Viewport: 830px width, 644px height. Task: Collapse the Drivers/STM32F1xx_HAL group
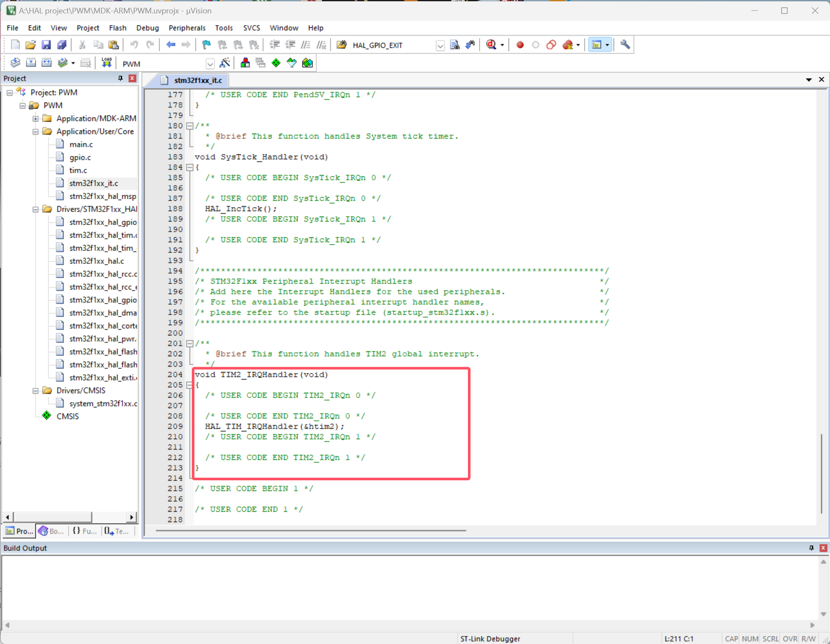36,209
